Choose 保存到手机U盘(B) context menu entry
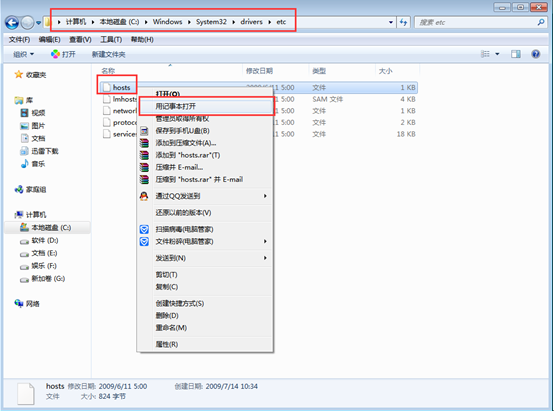The width and height of the screenshot is (554, 411). (205, 131)
